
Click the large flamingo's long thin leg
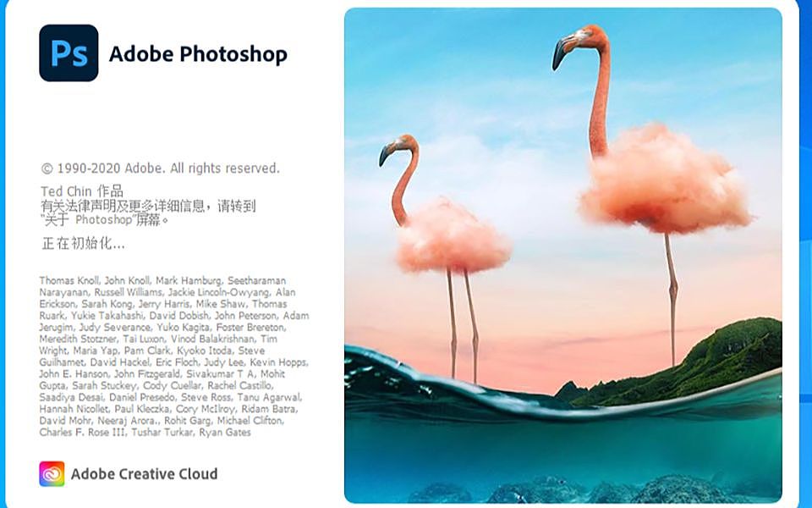[x=672, y=301]
